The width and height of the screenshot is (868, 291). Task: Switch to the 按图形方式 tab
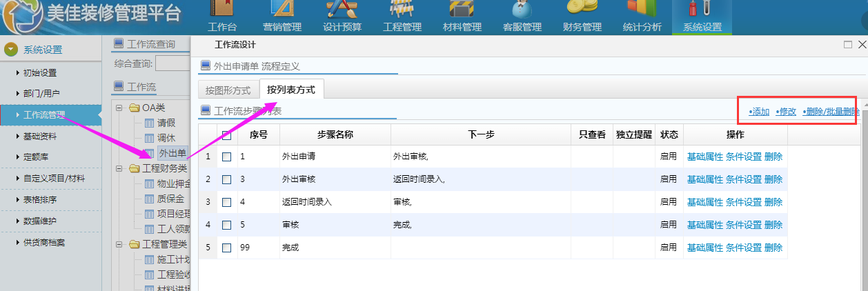point(228,90)
